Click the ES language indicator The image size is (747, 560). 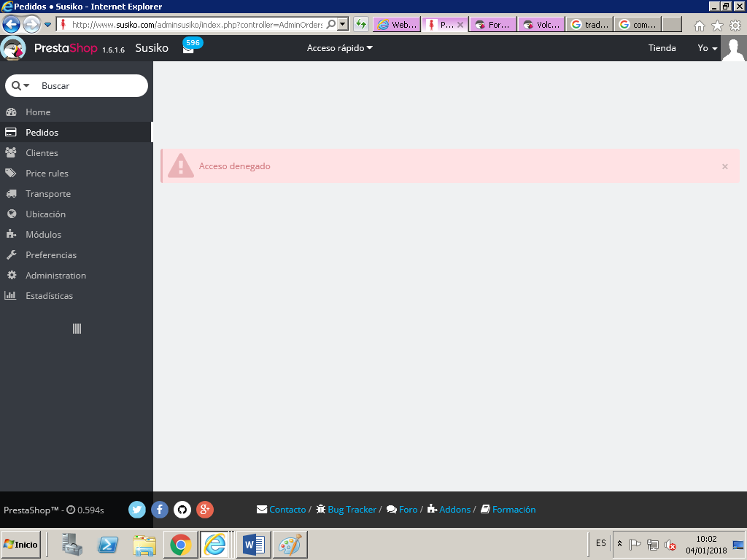pyautogui.click(x=601, y=543)
